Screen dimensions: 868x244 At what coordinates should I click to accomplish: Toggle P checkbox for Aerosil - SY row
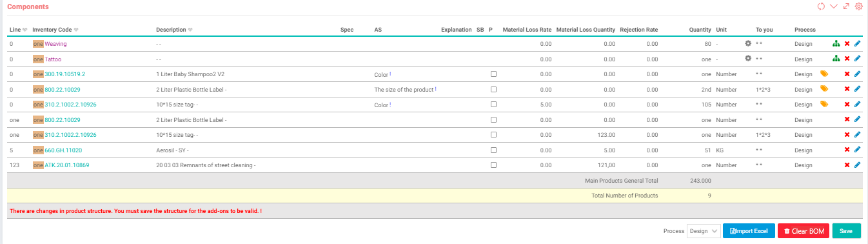pyautogui.click(x=493, y=150)
